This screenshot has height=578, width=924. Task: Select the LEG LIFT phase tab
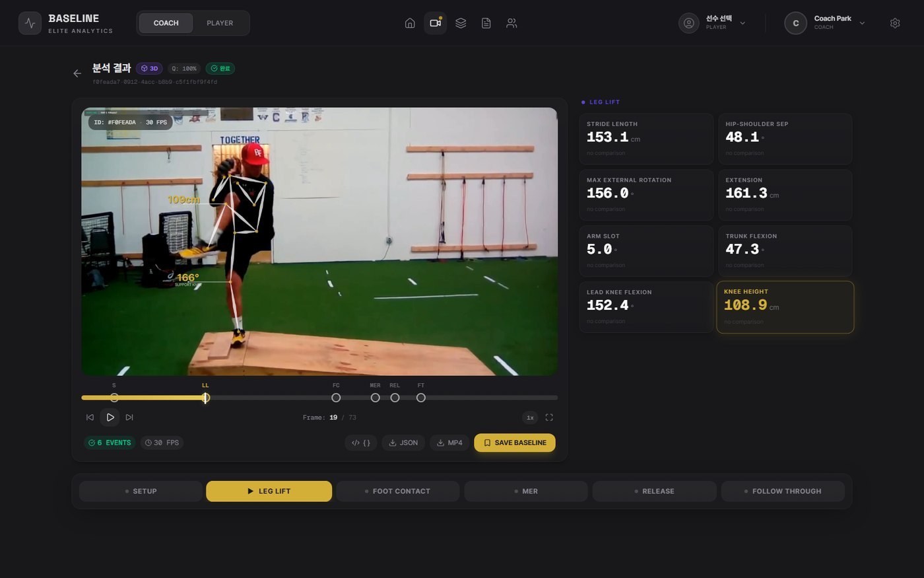click(x=269, y=491)
